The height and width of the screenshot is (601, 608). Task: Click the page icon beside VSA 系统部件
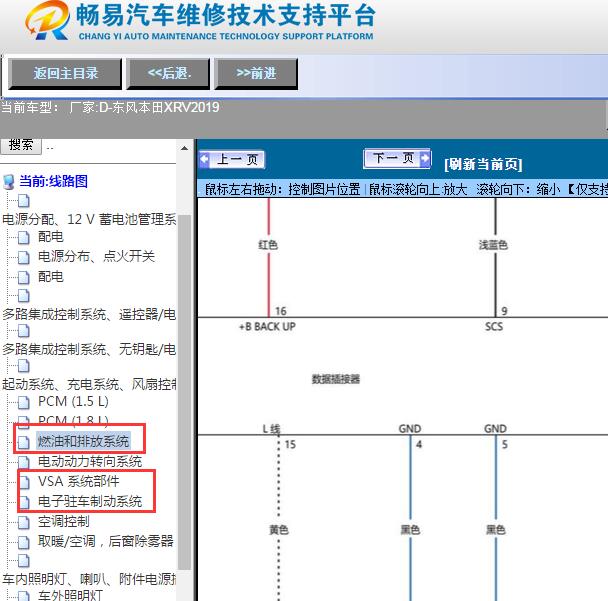click(24, 482)
